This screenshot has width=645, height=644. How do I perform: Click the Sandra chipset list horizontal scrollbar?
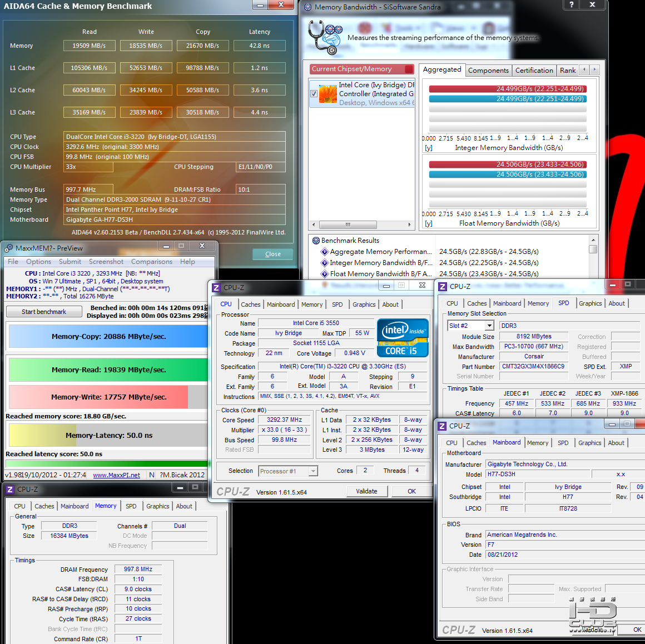pos(361,224)
